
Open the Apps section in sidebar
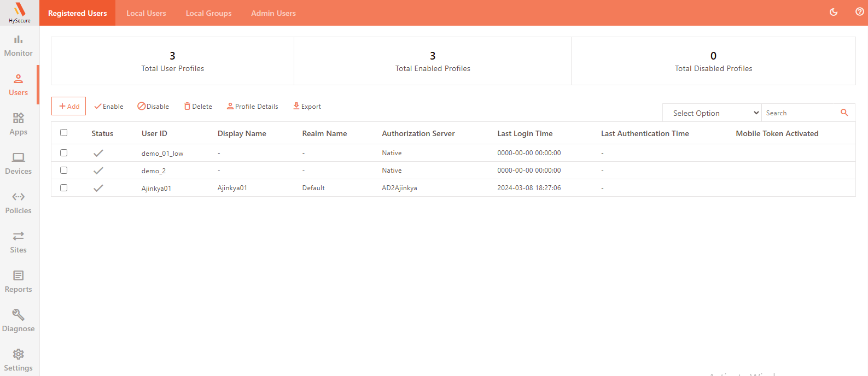pos(19,124)
